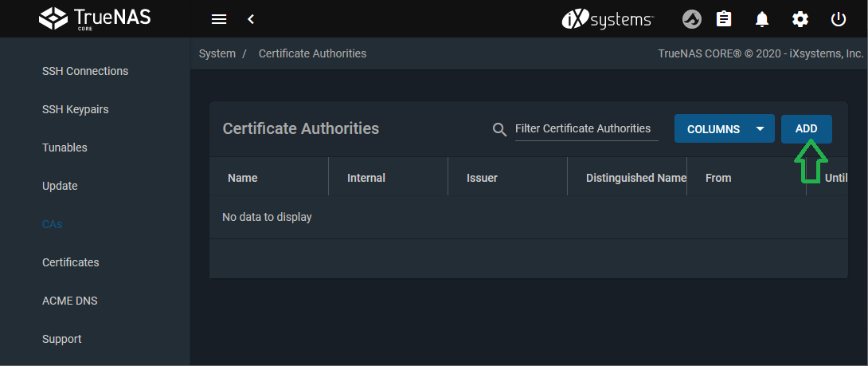Sort by the Name column header
This screenshot has width=868, height=366.
pyautogui.click(x=243, y=178)
